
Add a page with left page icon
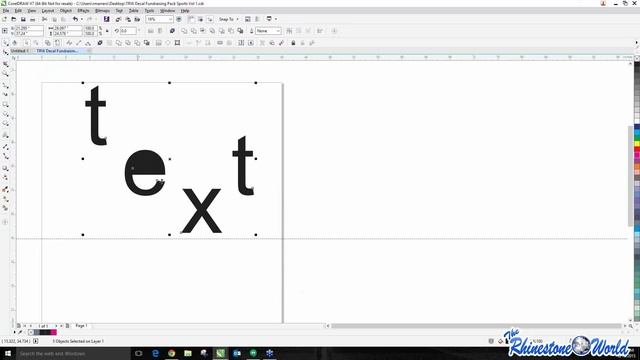coord(18,326)
